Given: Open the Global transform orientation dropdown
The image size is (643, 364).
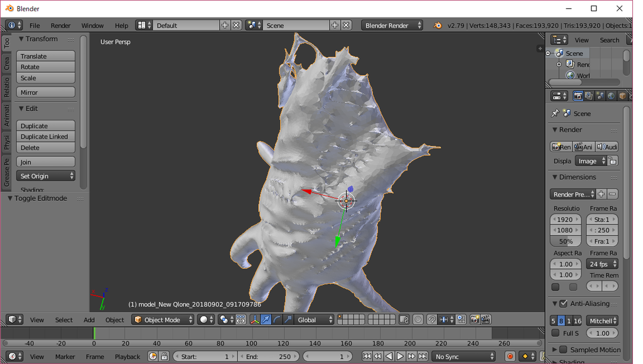Looking at the screenshot, I should click(x=315, y=319).
